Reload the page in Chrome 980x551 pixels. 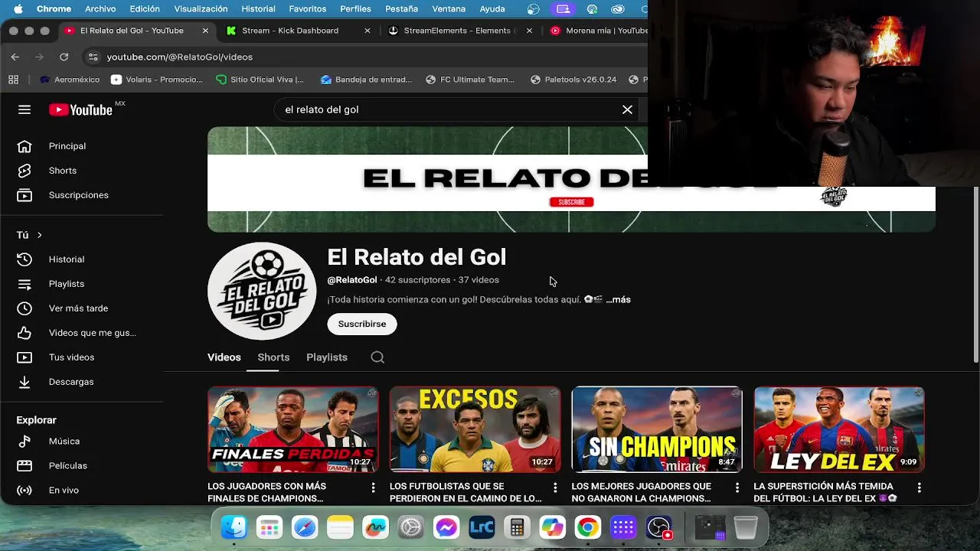tap(64, 57)
